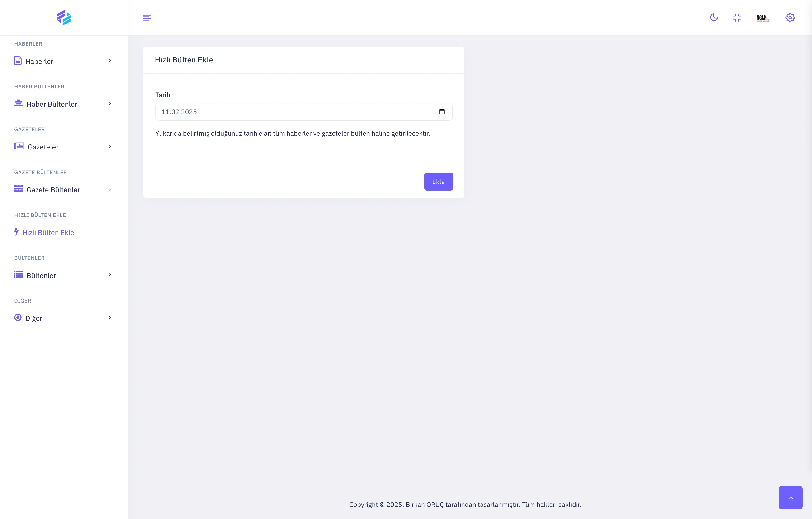
Task: Expand the Bültenler submenu chevron
Action: coord(110,275)
